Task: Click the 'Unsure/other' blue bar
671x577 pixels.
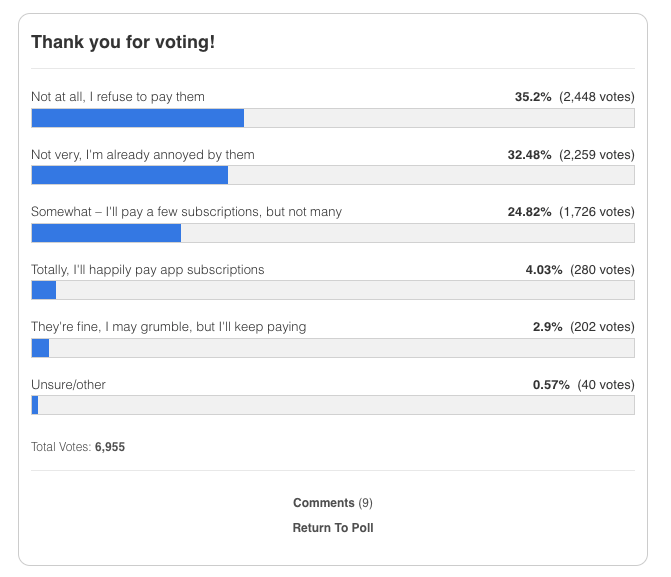Action: click(x=35, y=405)
